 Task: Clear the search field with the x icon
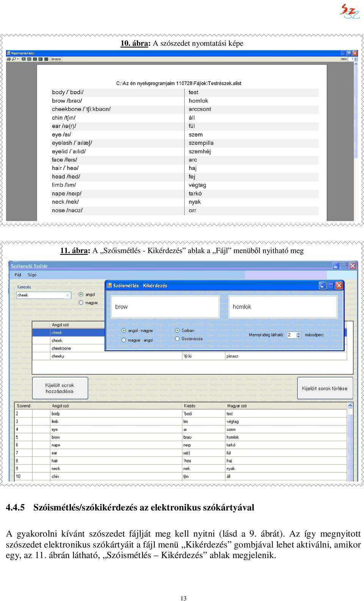[67, 295]
